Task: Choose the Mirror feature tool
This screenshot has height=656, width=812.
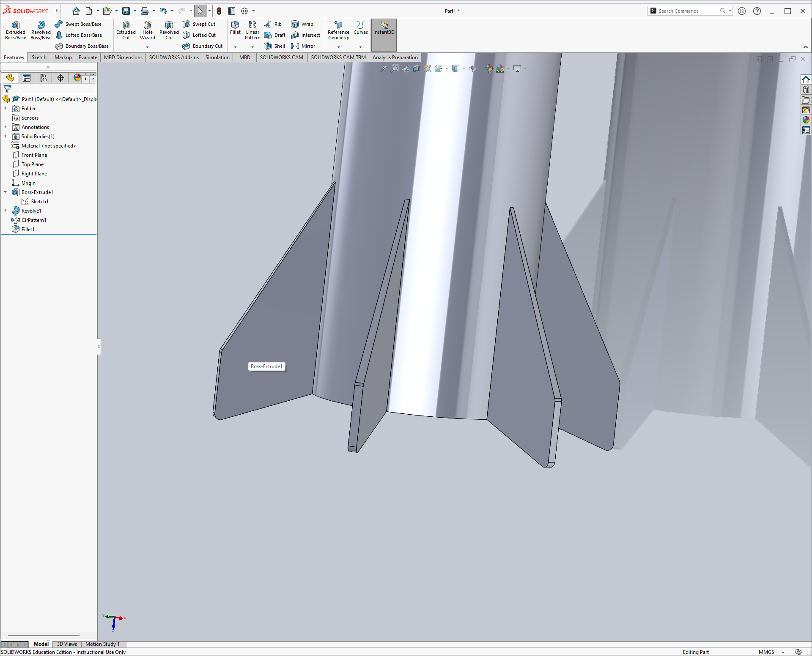Action: click(x=303, y=46)
